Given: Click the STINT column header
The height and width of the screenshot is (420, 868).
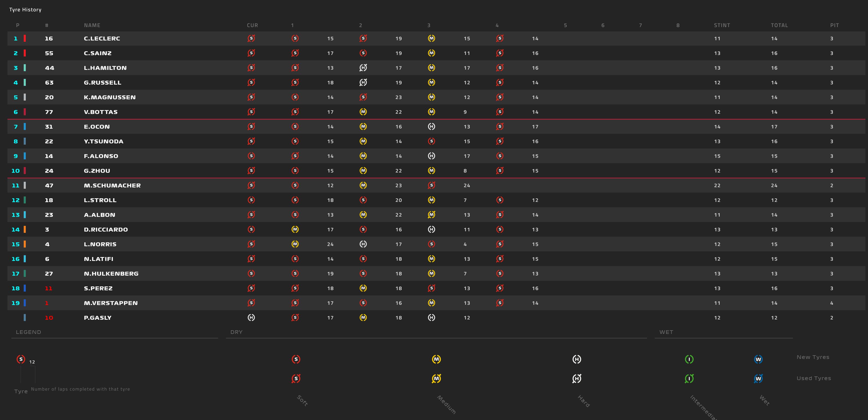Looking at the screenshot, I should pyautogui.click(x=722, y=25).
